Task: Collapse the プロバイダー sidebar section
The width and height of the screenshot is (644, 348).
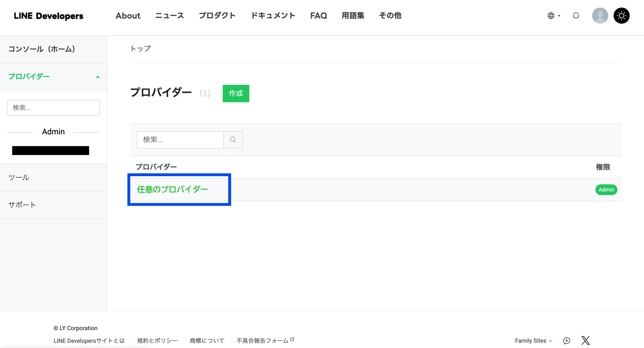Action: (x=97, y=77)
